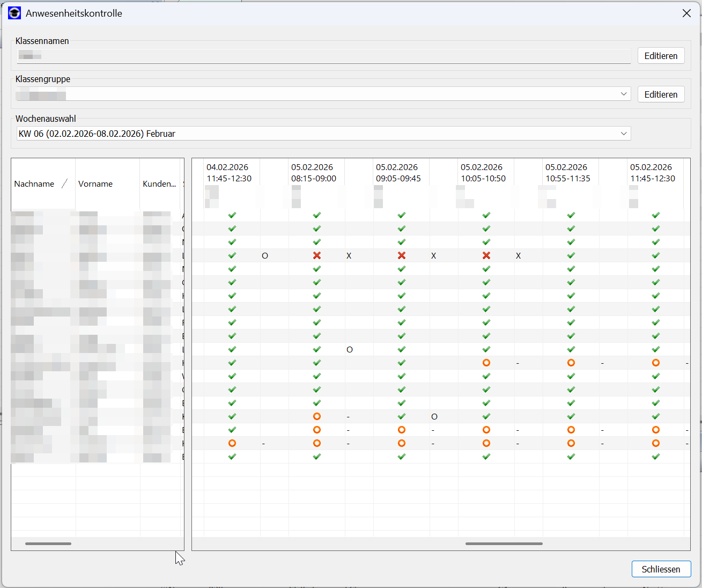702x588 pixels.
Task: Open the Klassengruppe dropdown
Action: (624, 94)
